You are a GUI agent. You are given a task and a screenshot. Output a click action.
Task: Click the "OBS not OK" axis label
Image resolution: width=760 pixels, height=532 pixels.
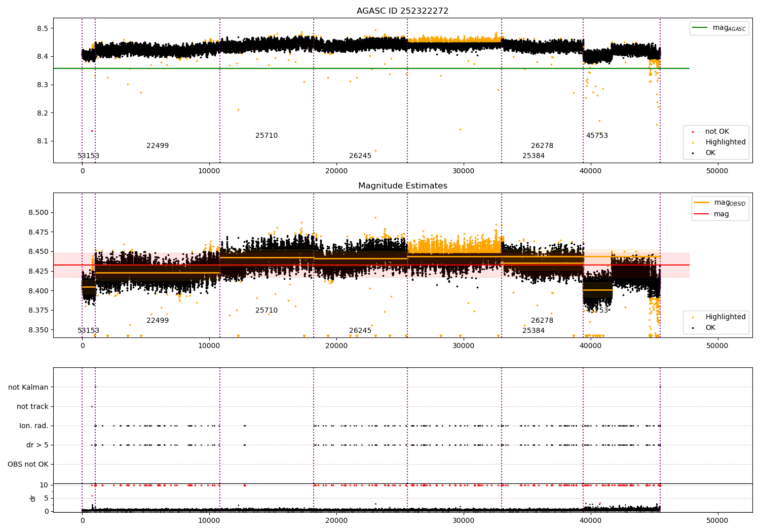click(28, 465)
